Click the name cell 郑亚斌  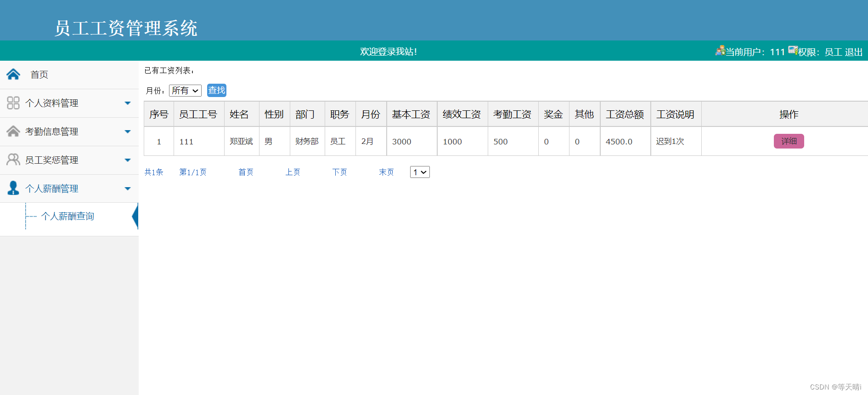pos(241,141)
